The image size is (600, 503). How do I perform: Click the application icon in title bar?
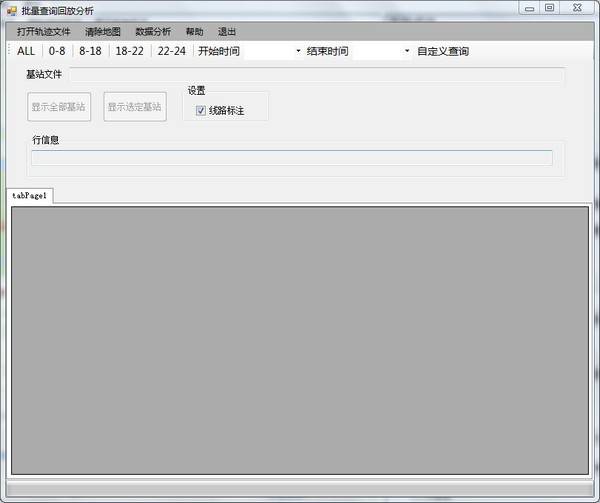[x=10, y=9]
